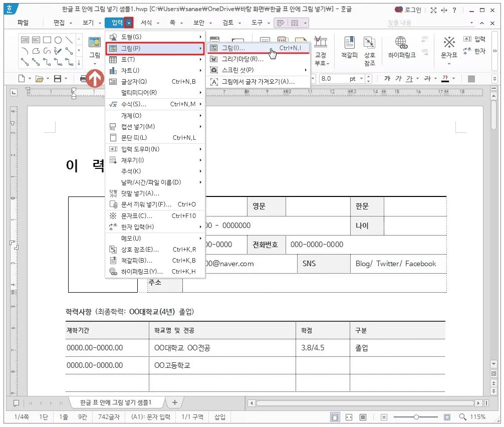Type in the font size field 8.0

click(334, 79)
